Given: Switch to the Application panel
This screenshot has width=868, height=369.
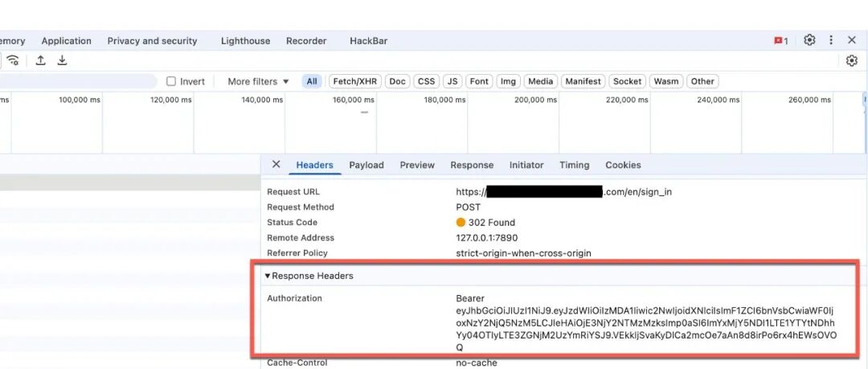Looking at the screenshot, I should pyautogui.click(x=67, y=41).
